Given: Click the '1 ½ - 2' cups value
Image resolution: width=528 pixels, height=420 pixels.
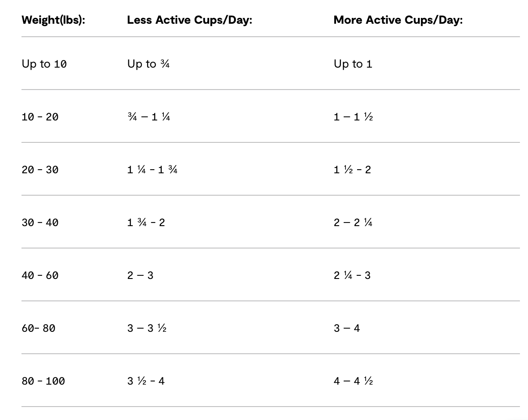Looking at the screenshot, I should [x=352, y=170].
